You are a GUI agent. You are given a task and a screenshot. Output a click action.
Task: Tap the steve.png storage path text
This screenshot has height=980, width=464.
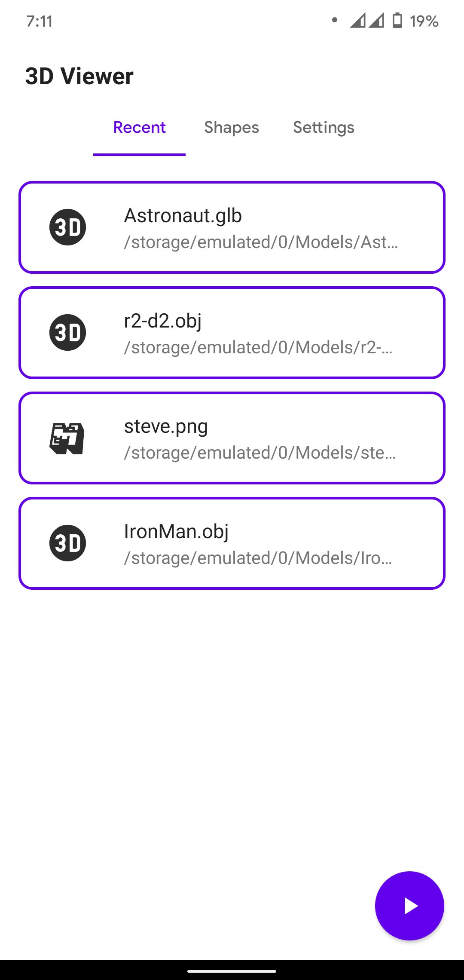click(x=260, y=453)
